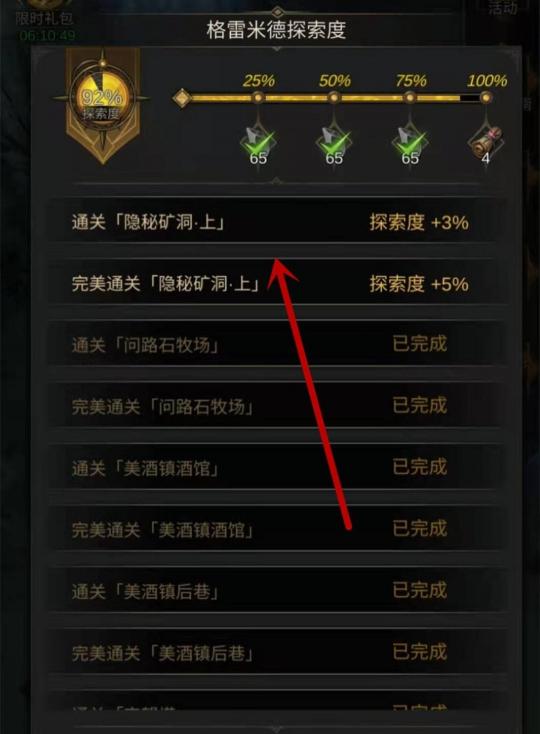Open the 限时礼包 limited-time gift pack
Image resolution: width=540 pixels, height=734 pixels.
tap(44, 19)
